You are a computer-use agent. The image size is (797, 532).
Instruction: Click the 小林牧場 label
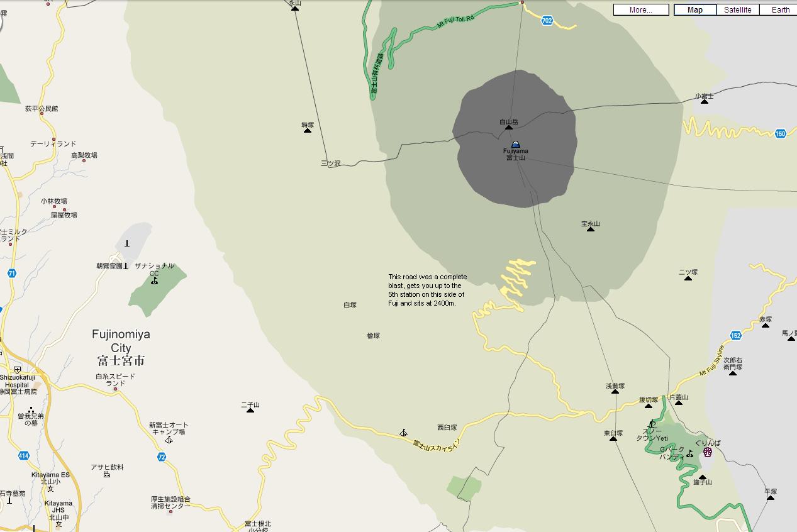[x=53, y=201]
